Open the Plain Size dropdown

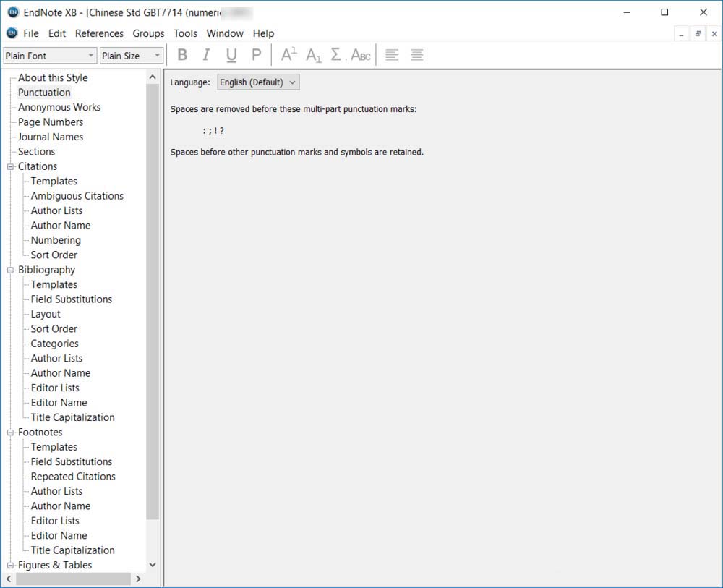(132, 56)
